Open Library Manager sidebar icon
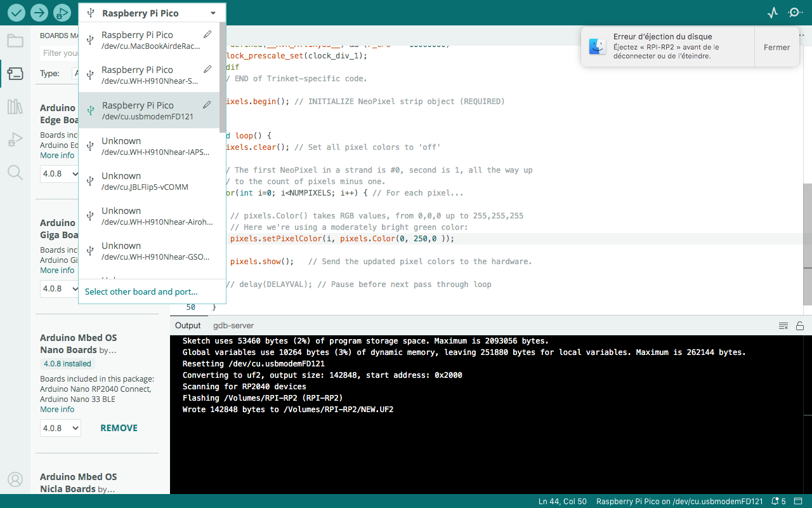 (x=15, y=107)
